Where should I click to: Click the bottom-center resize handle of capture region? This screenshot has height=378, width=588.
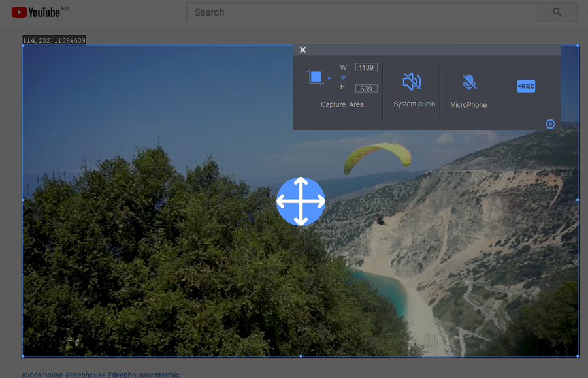click(x=301, y=356)
